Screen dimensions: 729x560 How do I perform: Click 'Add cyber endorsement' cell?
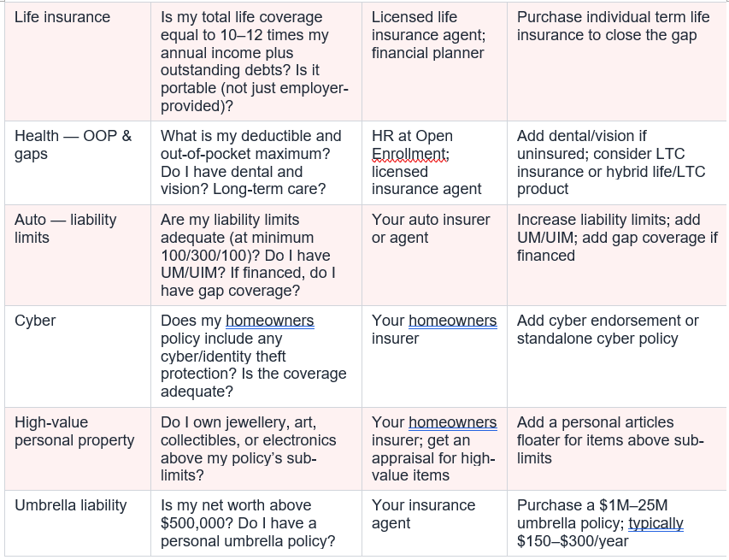tap(616, 357)
